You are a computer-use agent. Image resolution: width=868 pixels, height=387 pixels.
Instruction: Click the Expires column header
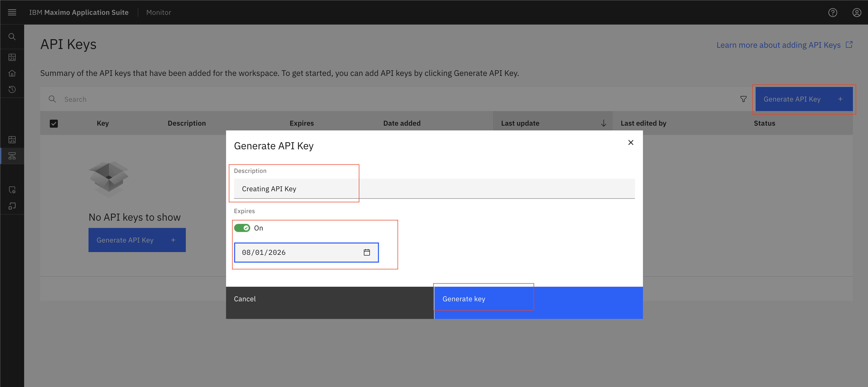coord(301,123)
